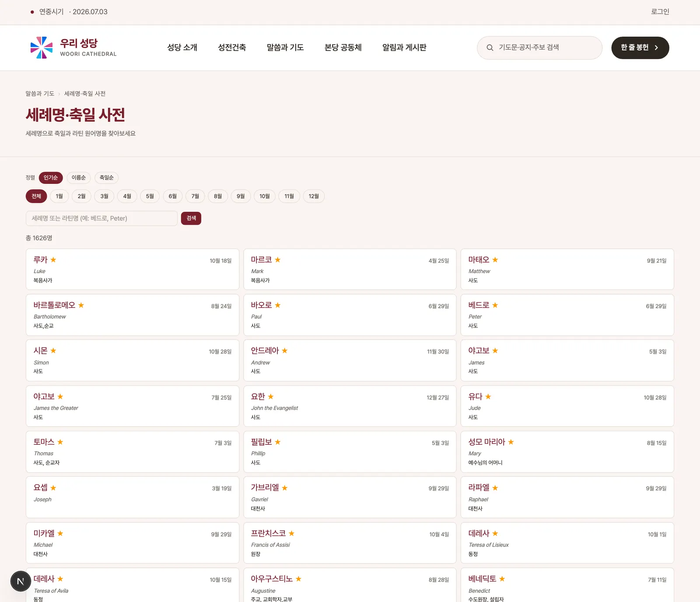Sort the list by 이름순
700x602 pixels.
[79, 178]
